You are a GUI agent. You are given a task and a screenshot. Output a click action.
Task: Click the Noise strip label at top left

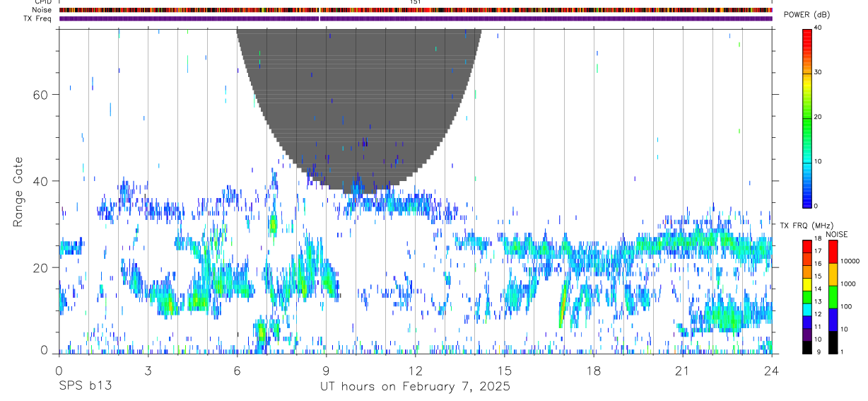[x=42, y=10]
